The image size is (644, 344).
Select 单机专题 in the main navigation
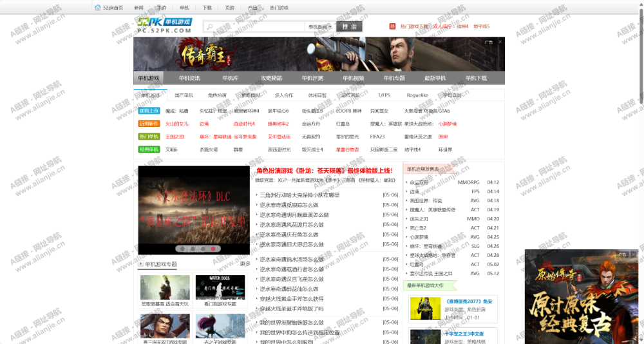pyautogui.click(x=394, y=78)
